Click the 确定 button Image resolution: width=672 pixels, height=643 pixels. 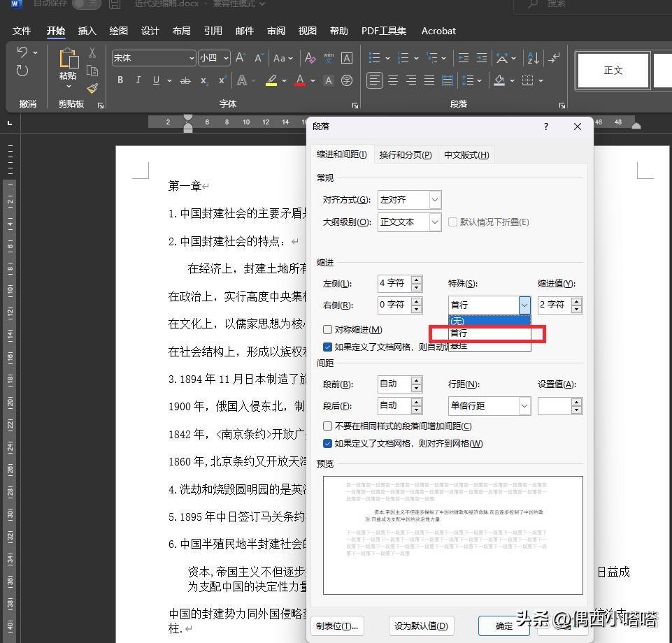click(x=503, y=626)
